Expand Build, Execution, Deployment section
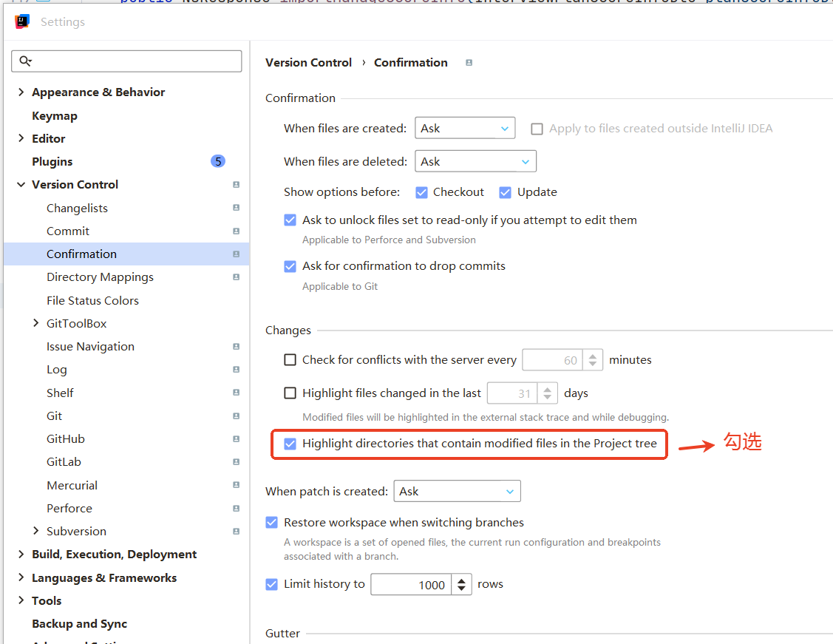Viewport: 833px width, 644px height. (x=21, y=555)
